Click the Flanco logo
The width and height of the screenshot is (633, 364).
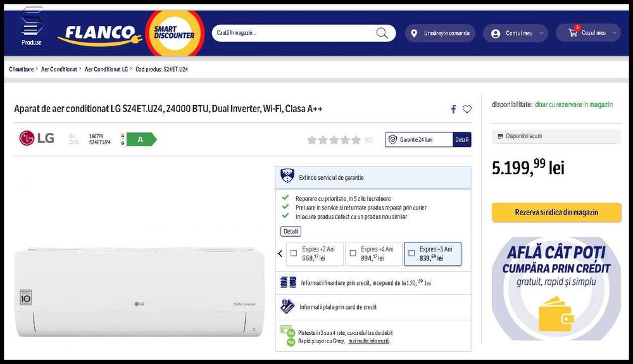tap(100, 35)
